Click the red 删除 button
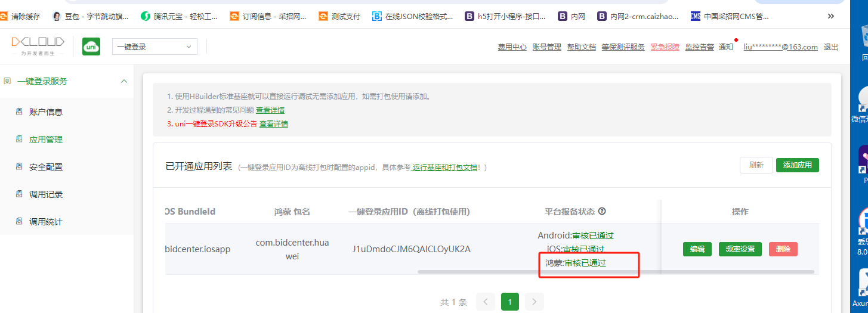This screenshot has height=313, width=868. [783, 249]
